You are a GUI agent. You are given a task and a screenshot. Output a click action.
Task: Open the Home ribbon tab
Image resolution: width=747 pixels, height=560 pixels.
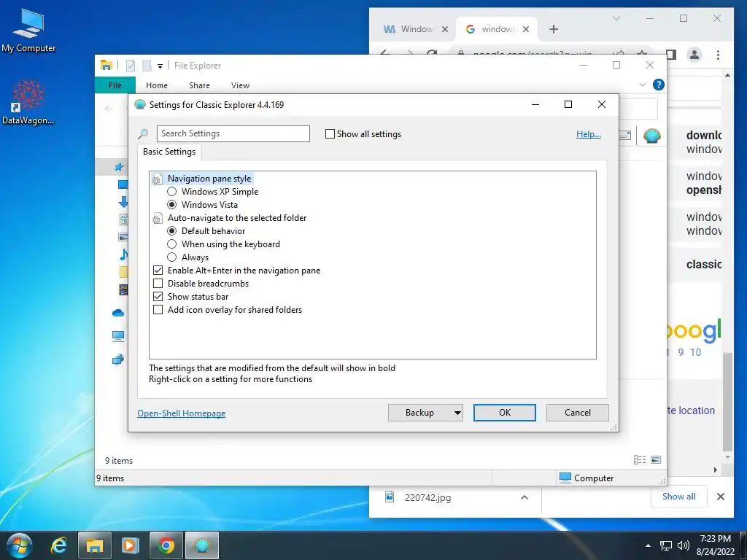tap(157, 85)
